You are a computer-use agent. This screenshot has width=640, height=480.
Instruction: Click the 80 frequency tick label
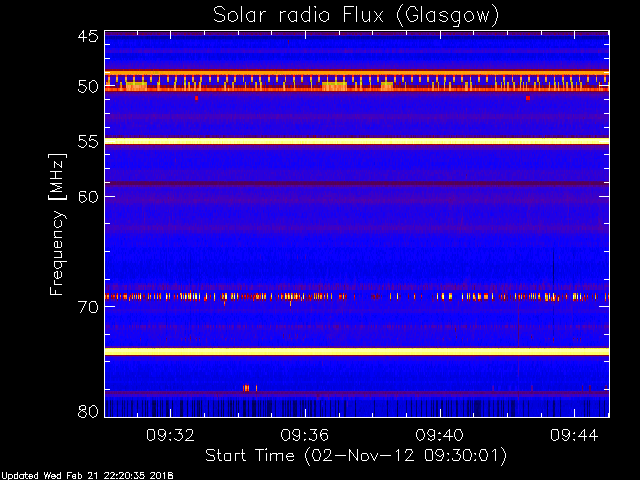pyautogui.click(x=88, y=411)
